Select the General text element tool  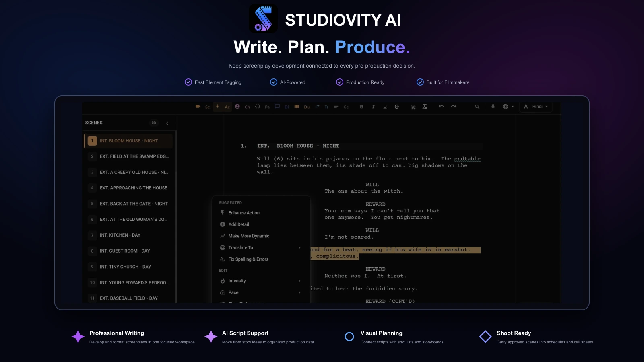341,107
